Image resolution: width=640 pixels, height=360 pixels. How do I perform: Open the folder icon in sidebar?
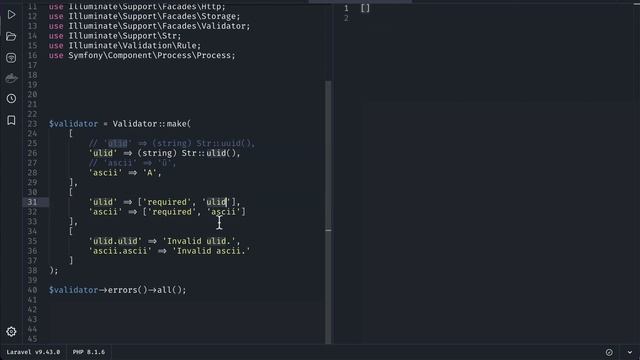click(11, 36)
